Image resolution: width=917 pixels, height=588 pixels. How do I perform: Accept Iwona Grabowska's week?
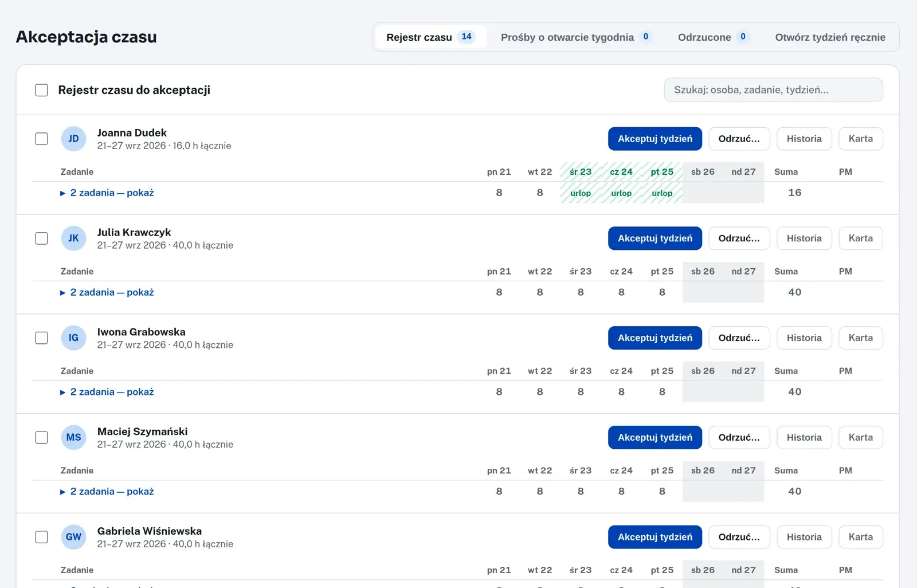click(x=655, y=338)
